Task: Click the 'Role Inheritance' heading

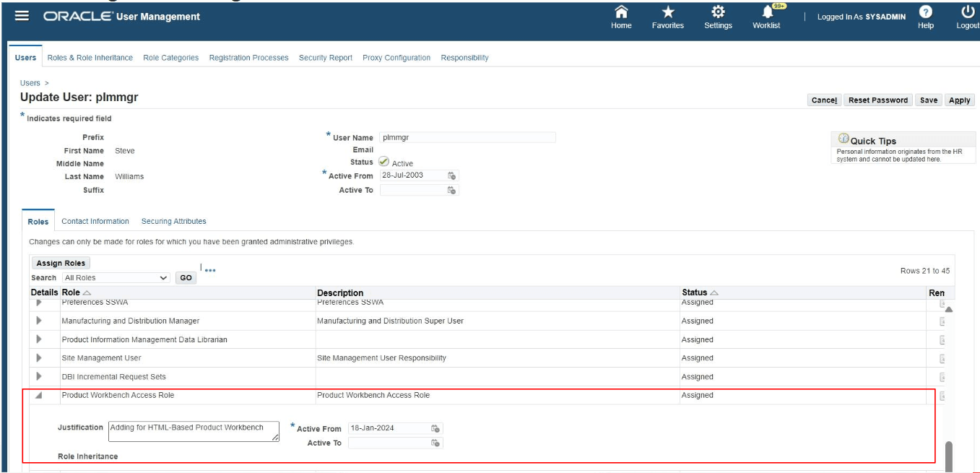Action: pos(87,456)
